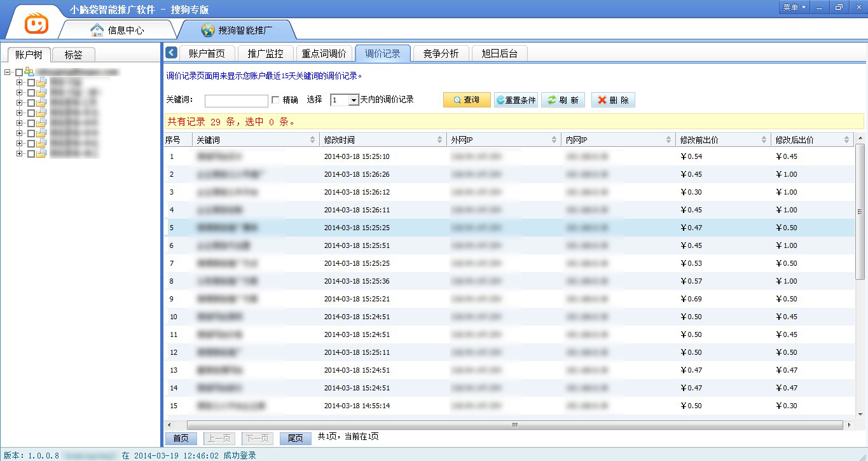This screenshot has height=461, width=868.
Task: Select time cell 2014-03-18 15:25:21
Action: [x=357, y=299]
